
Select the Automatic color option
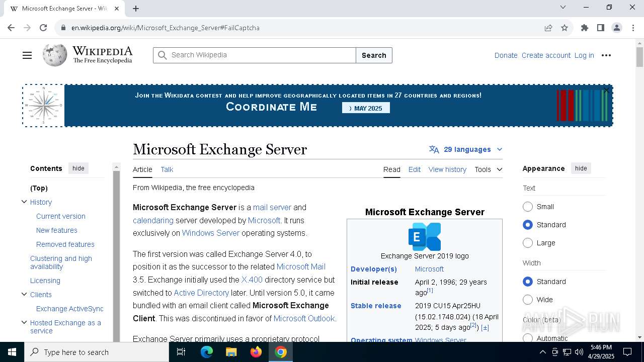[x=528, y=338]
